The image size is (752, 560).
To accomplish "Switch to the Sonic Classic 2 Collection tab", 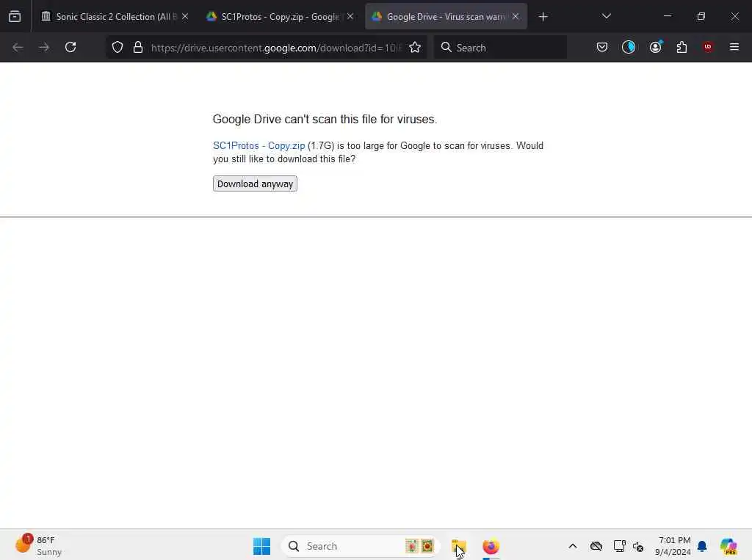I will coord(114,16).
